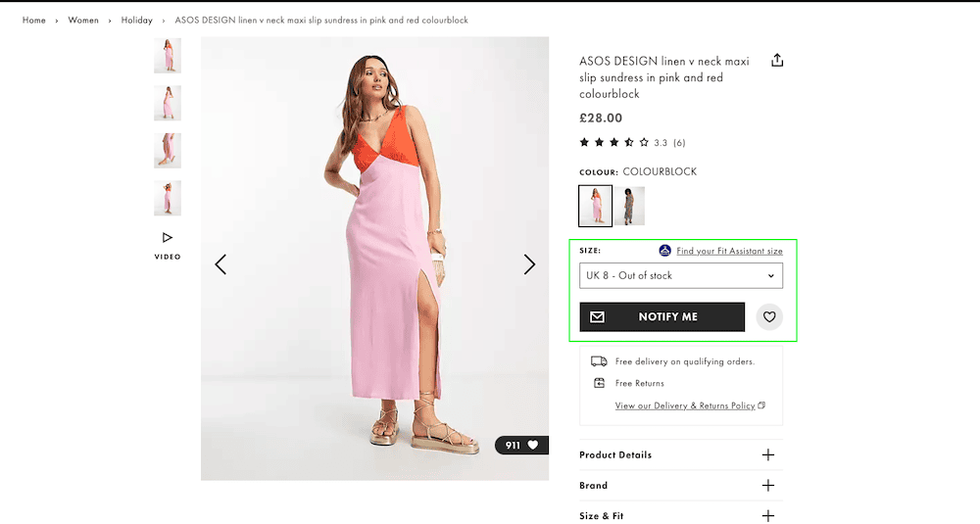
Task: Click the share icon beside product title
Action: click(x=777, y=60)
